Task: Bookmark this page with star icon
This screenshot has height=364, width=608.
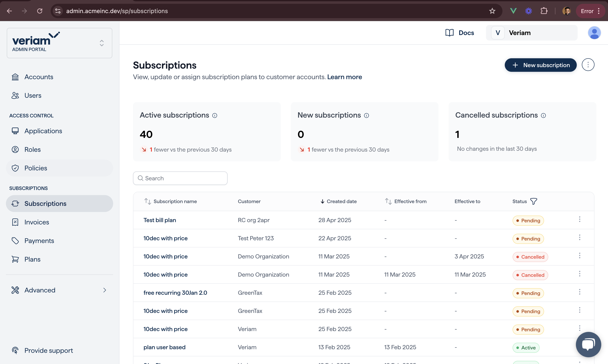Action: (x=492, y=11)
